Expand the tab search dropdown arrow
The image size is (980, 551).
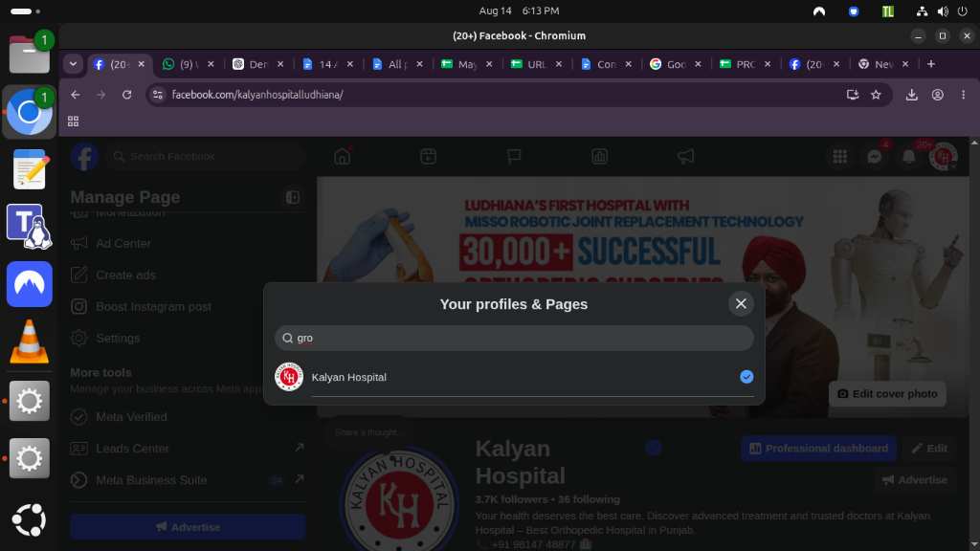(x=73, y=64)
